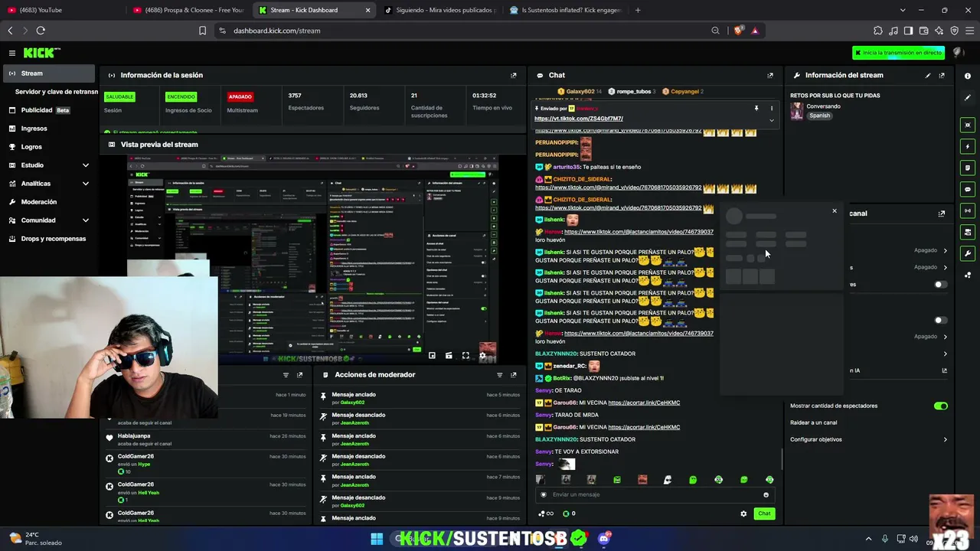
Task: Expand the pinned message chevron
Action: [x=772, y=120]
